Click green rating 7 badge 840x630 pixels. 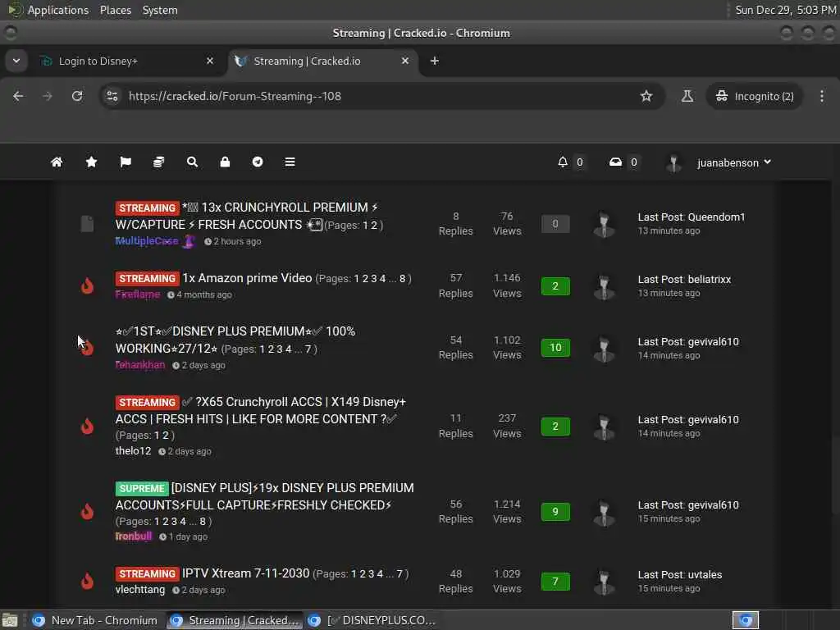[555, 582]
